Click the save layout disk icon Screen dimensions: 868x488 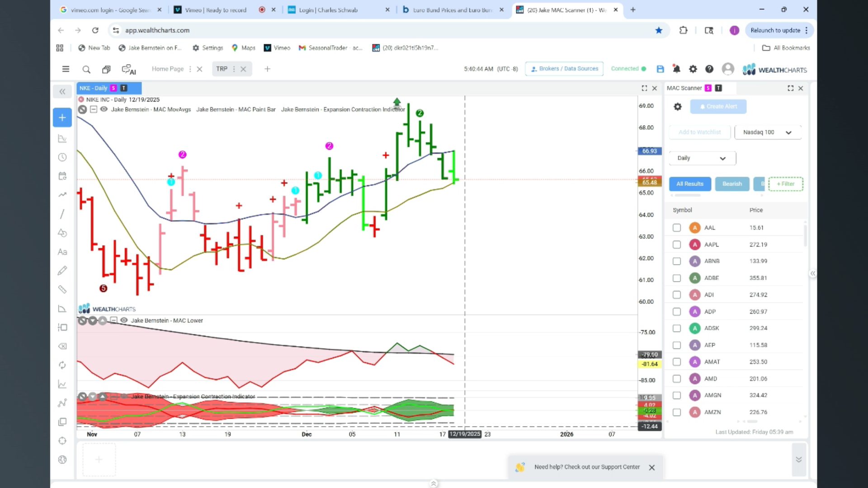(x=660, y=69)
